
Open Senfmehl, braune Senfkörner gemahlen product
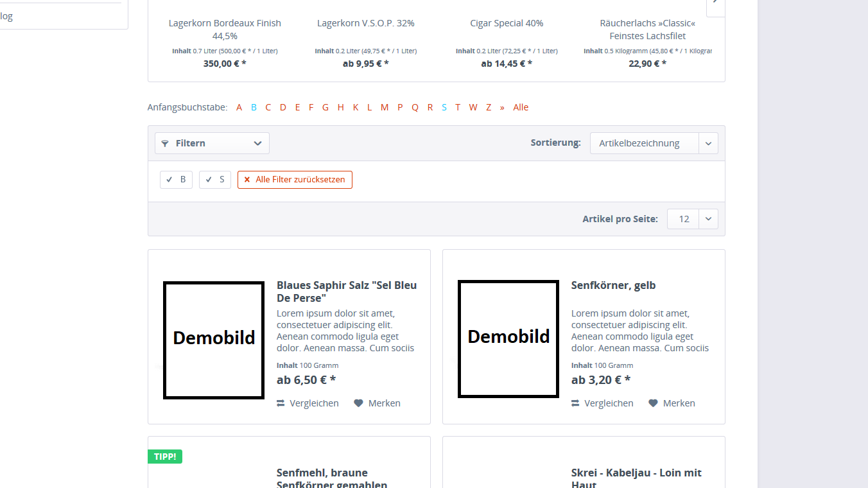pos(332,478)
